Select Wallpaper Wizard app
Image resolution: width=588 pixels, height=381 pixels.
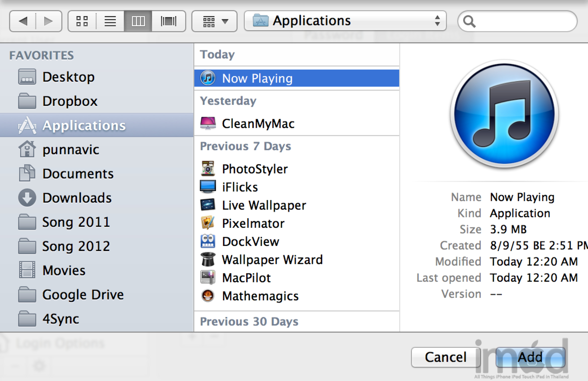pos(272,260)
